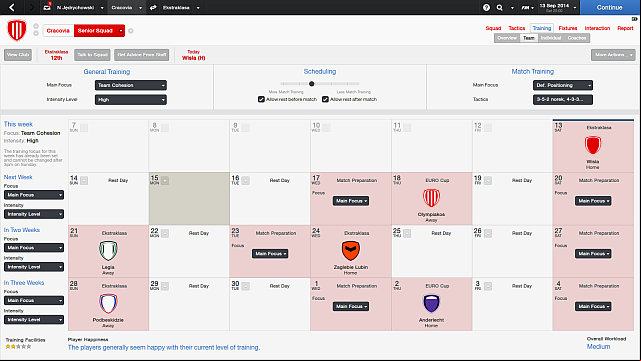The width and height of the screenshot is (641, 361).
Task: Toggle the 22 Mon rest day box
Action: 165,233
